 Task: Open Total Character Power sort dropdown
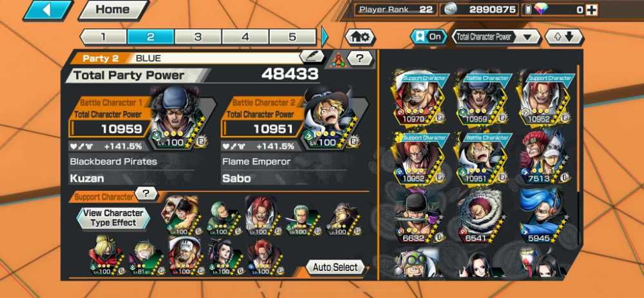497,37
